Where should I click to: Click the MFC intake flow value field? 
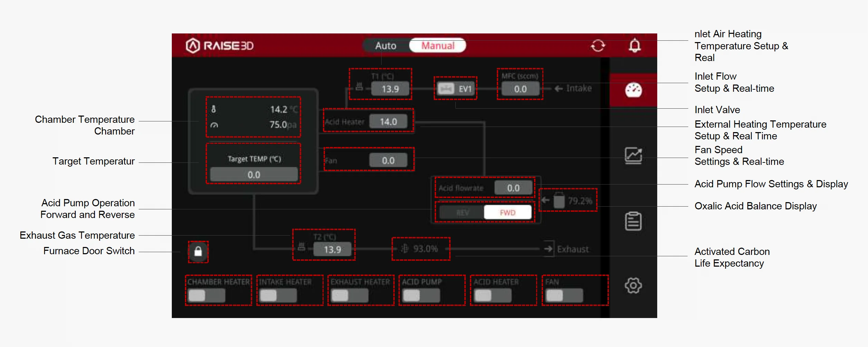tap(520, 89)
